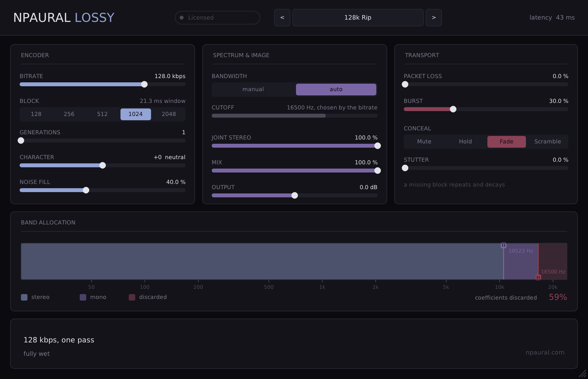Click the mono legend swatch

(x=83, y=297)
